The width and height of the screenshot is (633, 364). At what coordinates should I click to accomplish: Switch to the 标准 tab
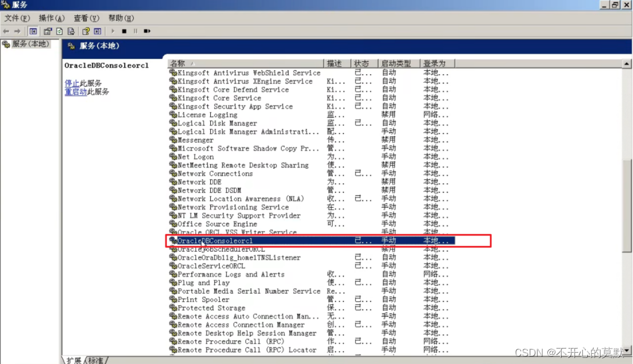[96, 360]
